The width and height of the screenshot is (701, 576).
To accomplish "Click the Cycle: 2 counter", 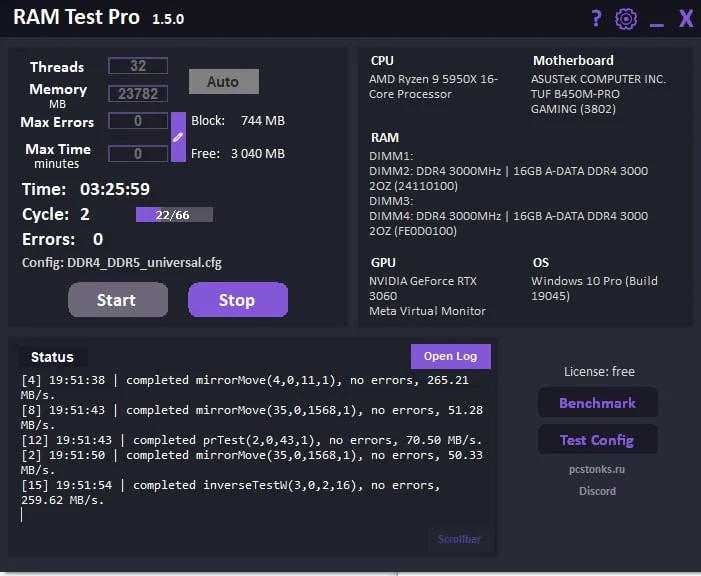I will pos(56,214).
